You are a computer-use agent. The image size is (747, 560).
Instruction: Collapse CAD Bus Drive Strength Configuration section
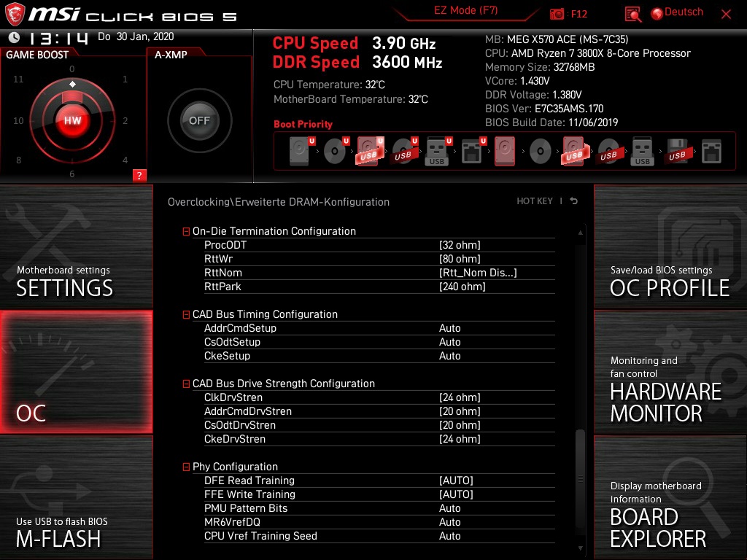tap(186, 384)
